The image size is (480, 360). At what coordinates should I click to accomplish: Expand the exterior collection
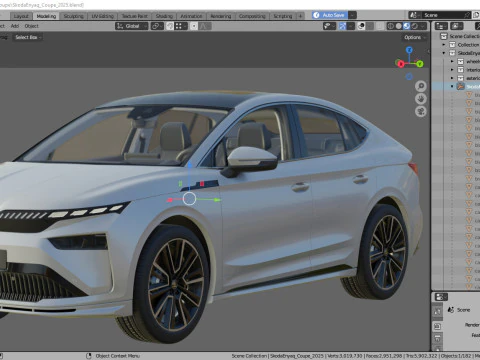pyautogui.click(x=452, y=78)
